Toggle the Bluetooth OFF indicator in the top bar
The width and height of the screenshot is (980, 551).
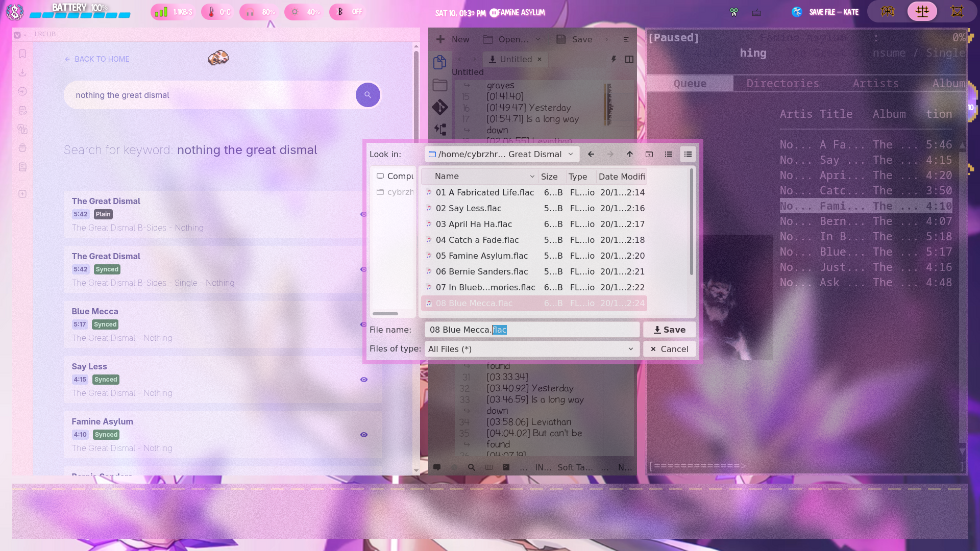348,12
